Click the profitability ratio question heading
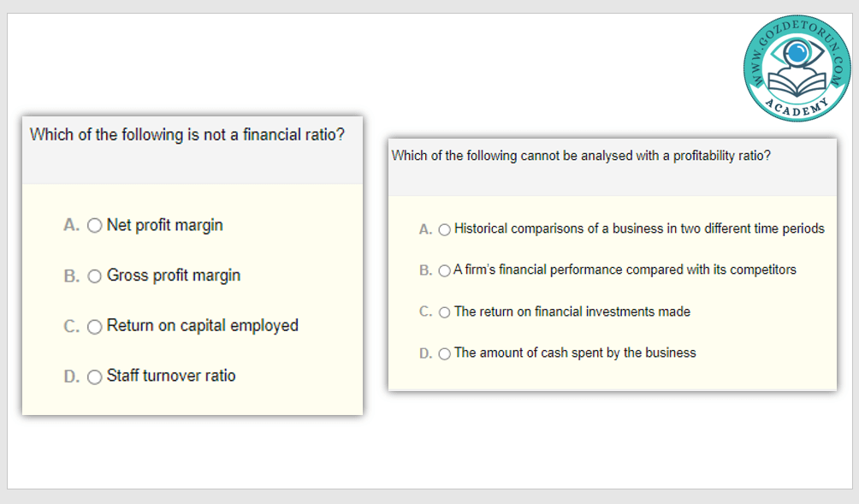The height and width of the screenshot is (504, 859). pos(581,156)
